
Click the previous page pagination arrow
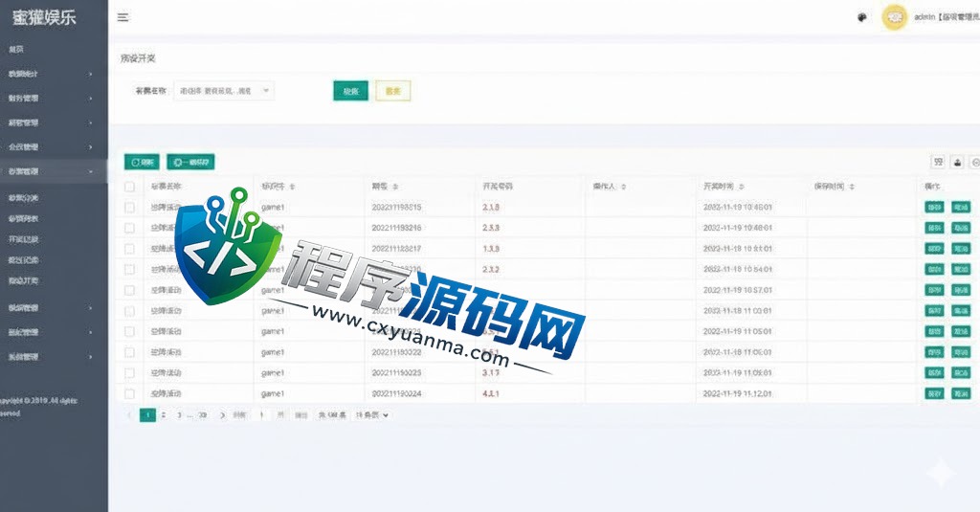point(129,415)
